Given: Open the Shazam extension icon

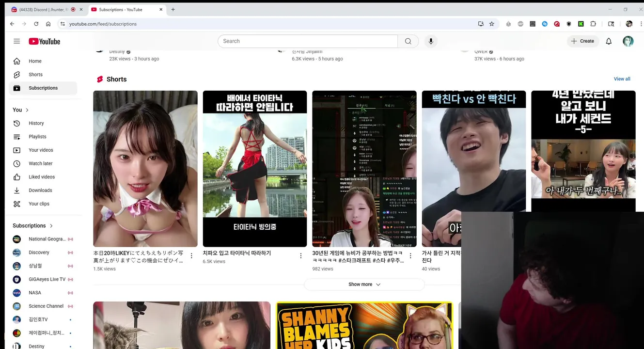Looking at the screenshot, I should click(x=545, y=24).
